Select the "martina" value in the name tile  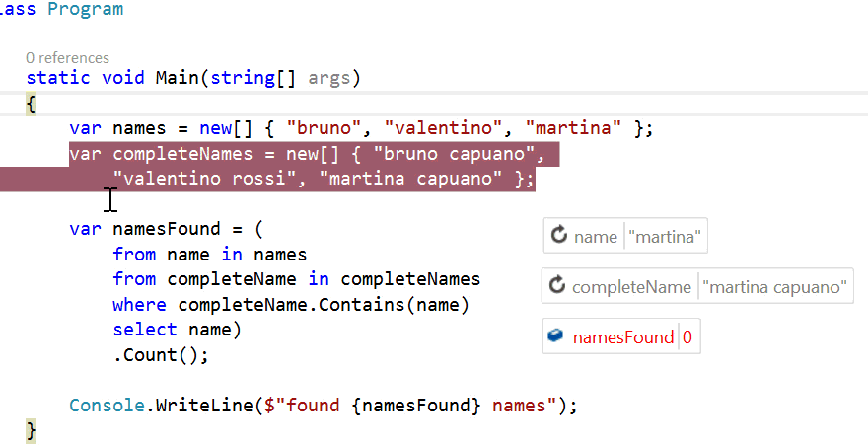(667, 237)
